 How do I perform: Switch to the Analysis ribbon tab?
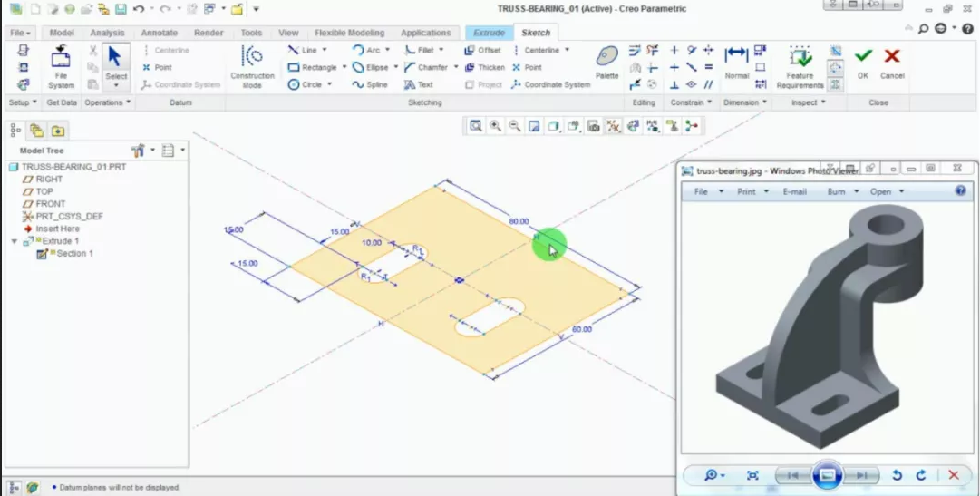pos(107,33)
